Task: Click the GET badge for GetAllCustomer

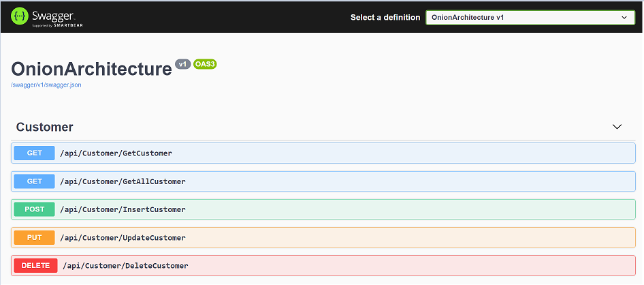Action: click(x=35, y=181)
